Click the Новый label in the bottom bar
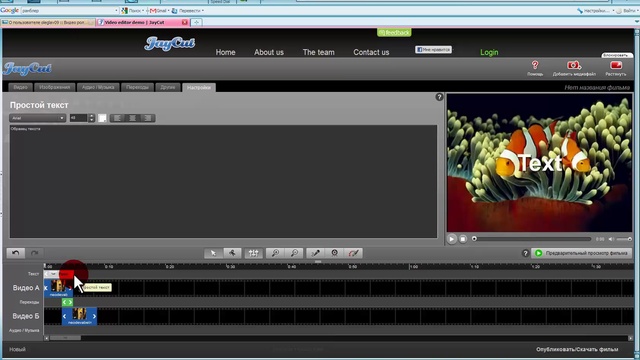 17,349
